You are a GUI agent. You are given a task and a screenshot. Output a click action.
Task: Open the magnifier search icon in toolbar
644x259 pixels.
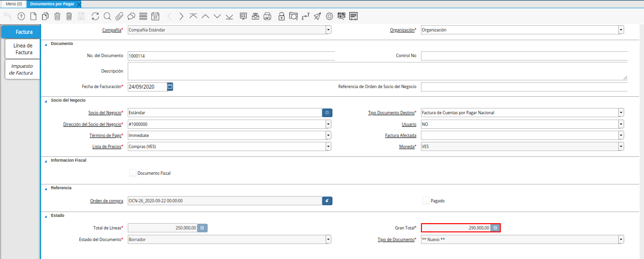click(x=107, y=16)
